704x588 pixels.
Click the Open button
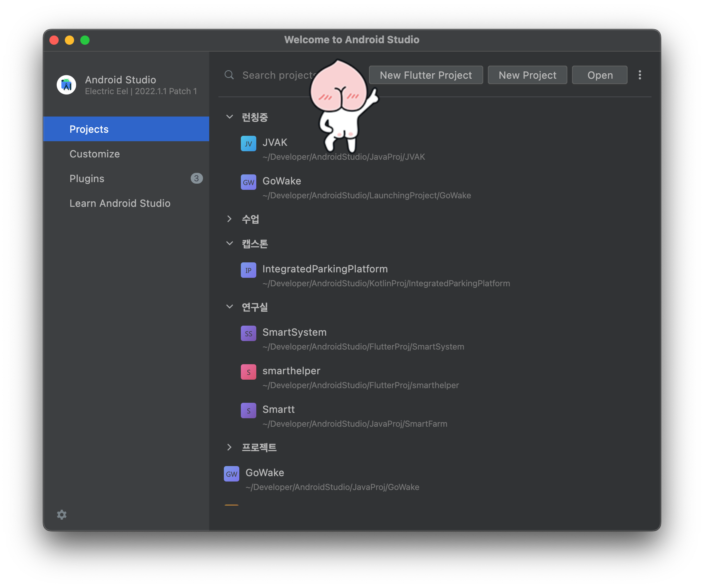coord(600,75)
